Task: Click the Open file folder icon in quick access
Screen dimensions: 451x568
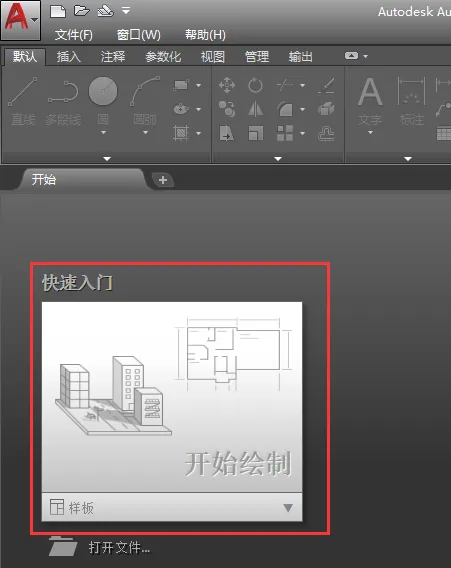Action: 82,11
